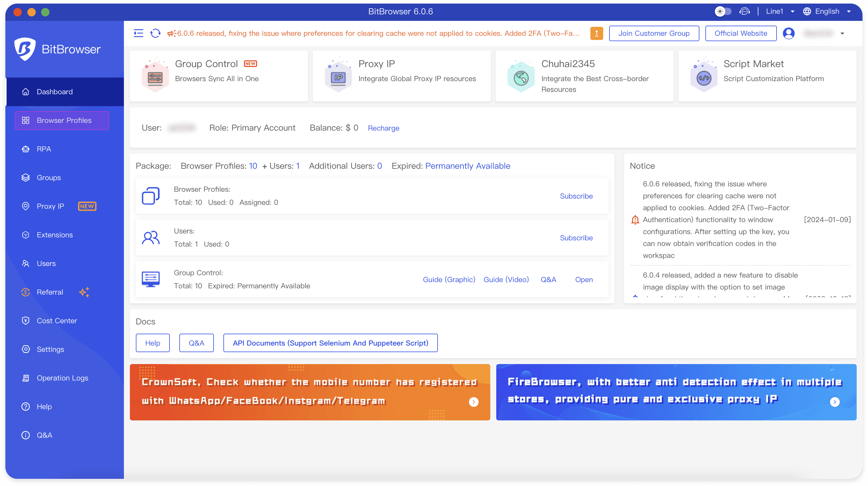Click the Cost Center shield icon
The width and height of the screenshot is (868, 486).
(x=26, y=321)
